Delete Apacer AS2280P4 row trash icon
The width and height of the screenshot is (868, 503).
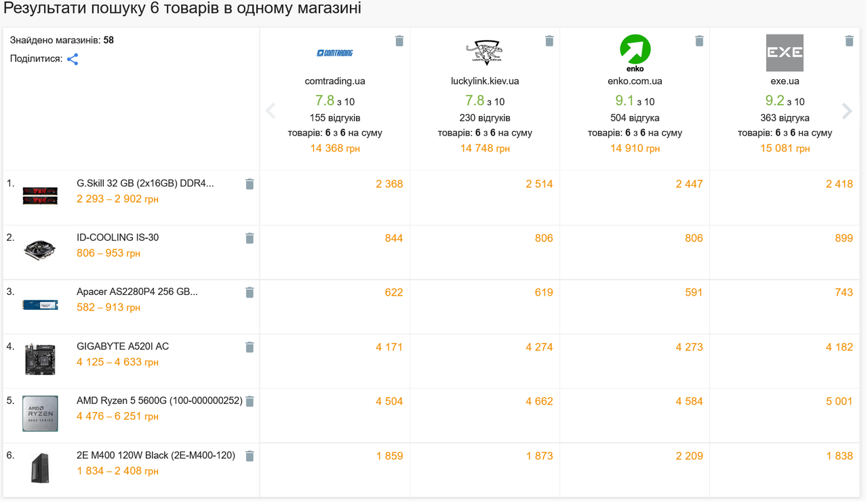click(250, 292)
